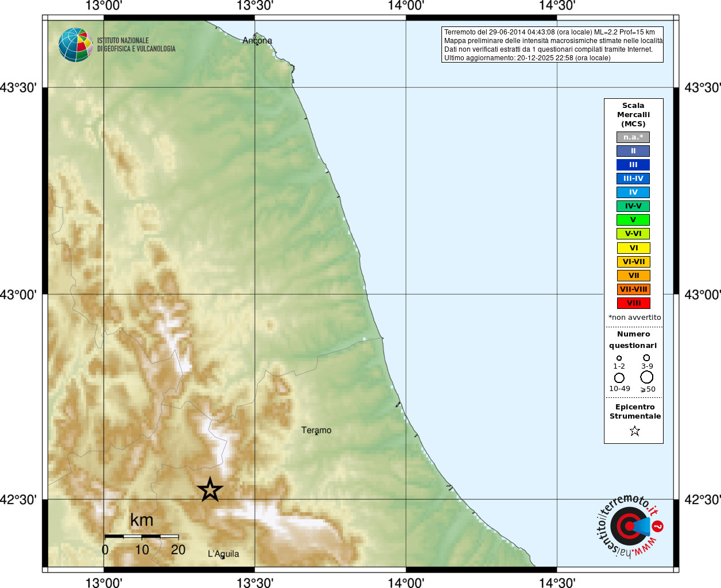This screenshot has width=721, height=588.
Task: Click the Terremoto del 29-06-2014 title line
Action: click(549, 32)
